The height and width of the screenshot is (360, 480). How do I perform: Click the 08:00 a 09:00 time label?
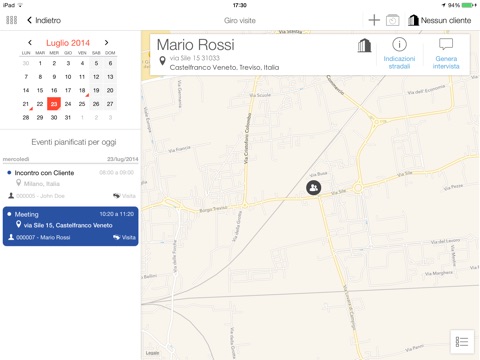tap(117, 172)
